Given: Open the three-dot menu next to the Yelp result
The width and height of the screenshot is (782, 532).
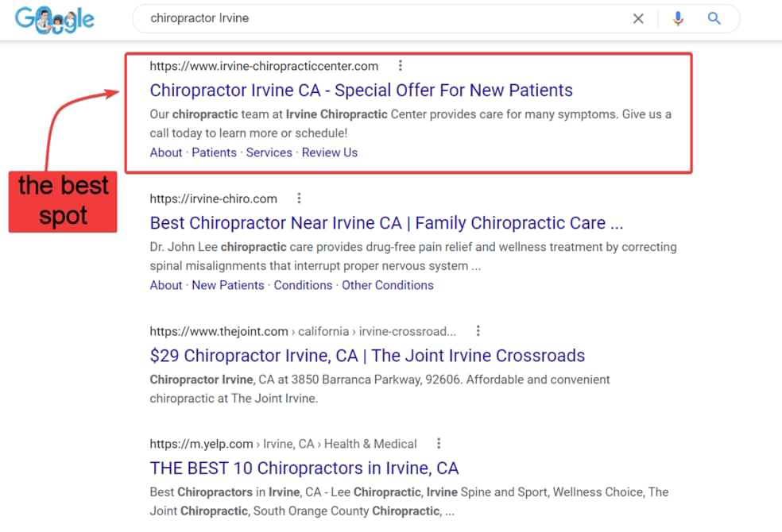Looking at the screenshot, I should (x=439, y=444).
